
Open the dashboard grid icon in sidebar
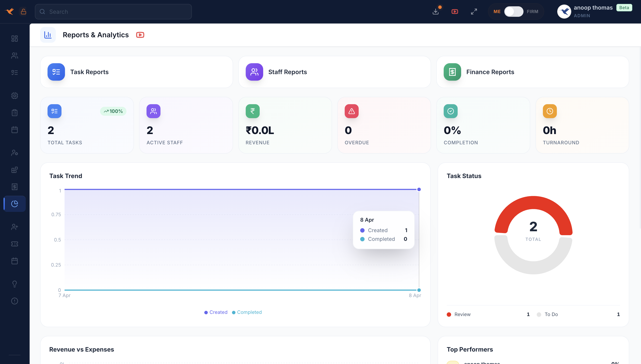click(x=15, y=39)
